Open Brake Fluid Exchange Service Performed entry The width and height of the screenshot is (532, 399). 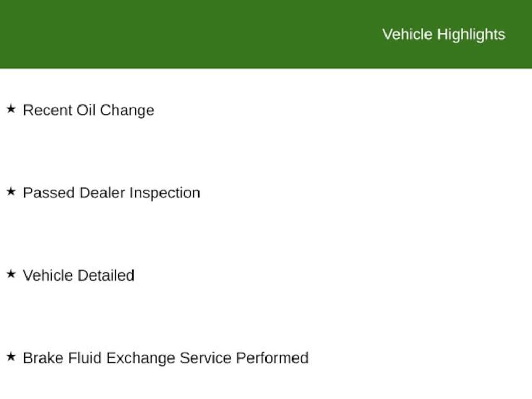click(166, 358)
